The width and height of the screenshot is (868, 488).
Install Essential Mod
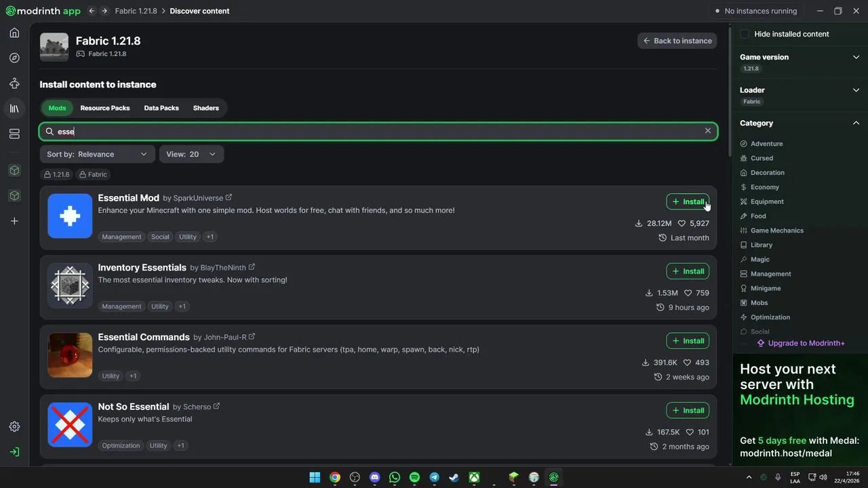(688, 201)
